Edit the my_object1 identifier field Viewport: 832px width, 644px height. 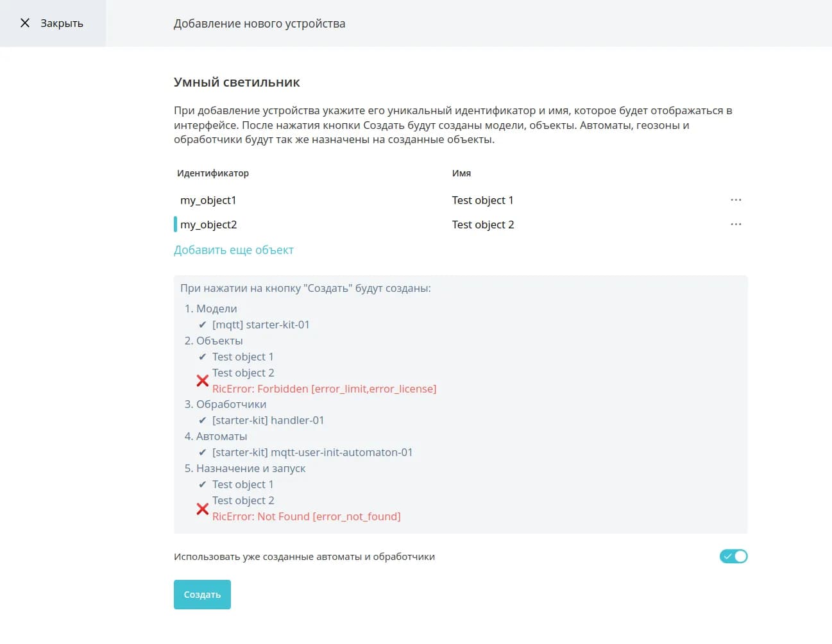[x=208, y=200]
